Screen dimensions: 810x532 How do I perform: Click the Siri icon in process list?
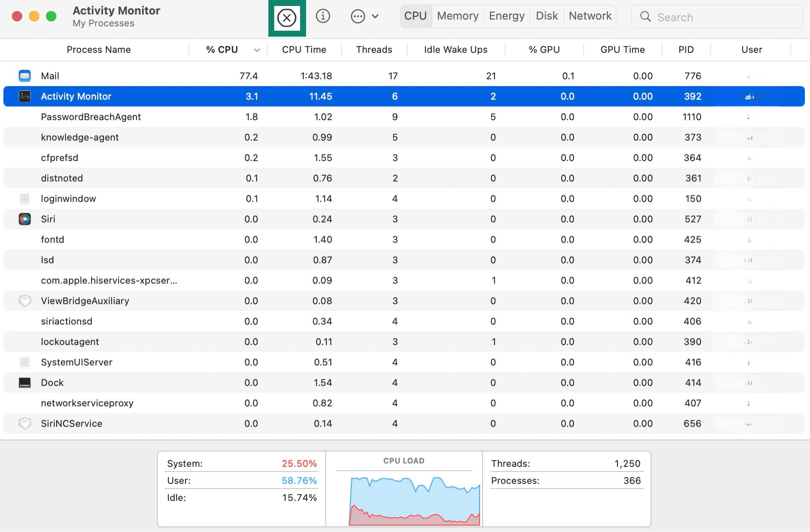[x=25, y=219]
